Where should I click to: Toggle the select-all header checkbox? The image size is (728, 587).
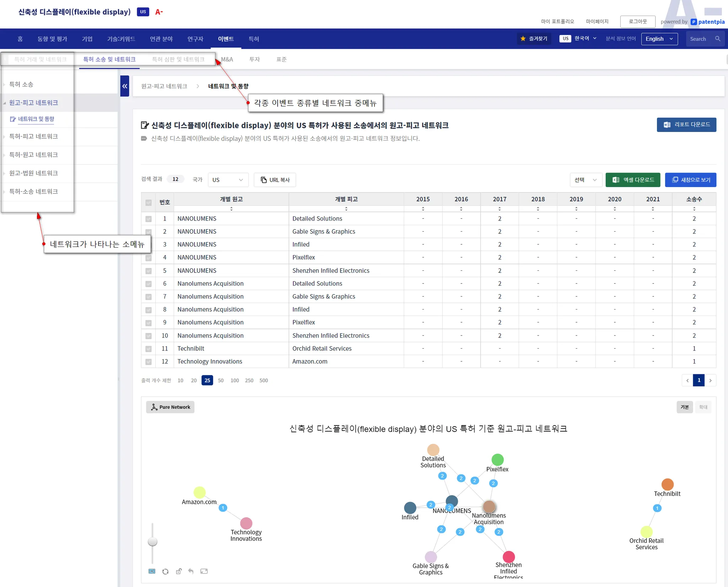coord(148,202)
